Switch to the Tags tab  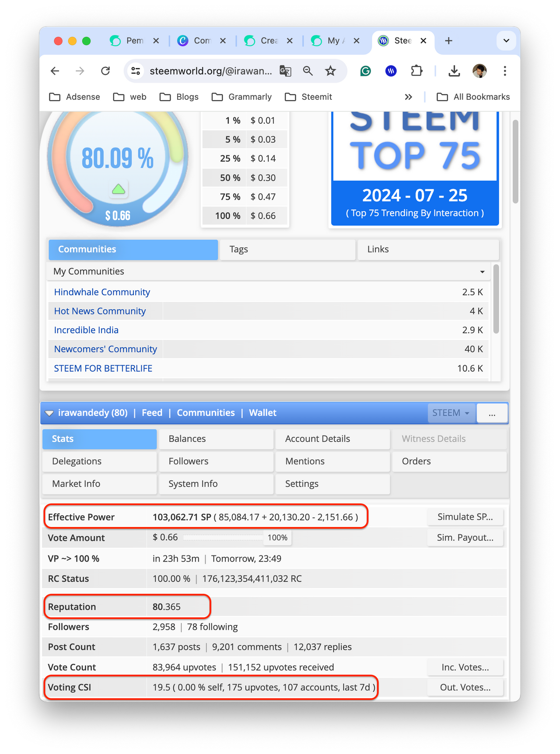(x=288, y=249)
